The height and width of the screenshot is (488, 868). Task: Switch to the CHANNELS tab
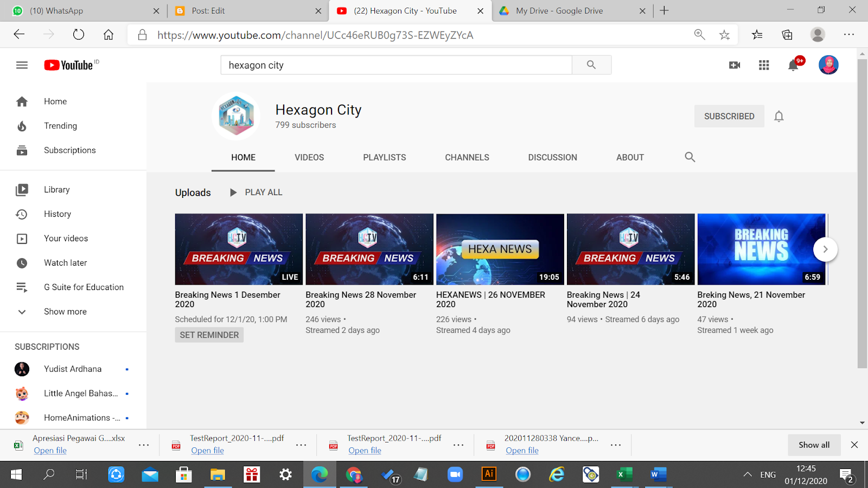467,157
